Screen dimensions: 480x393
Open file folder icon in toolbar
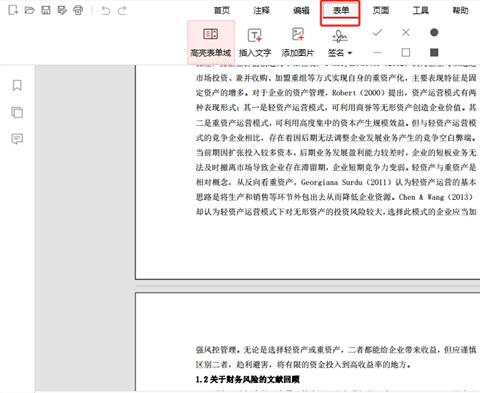pos(29,10)
